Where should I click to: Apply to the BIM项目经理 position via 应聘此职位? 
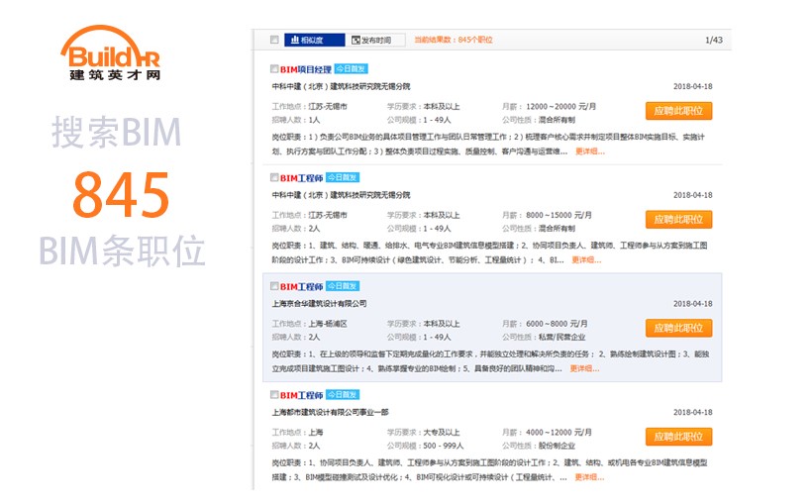[678, 111]
